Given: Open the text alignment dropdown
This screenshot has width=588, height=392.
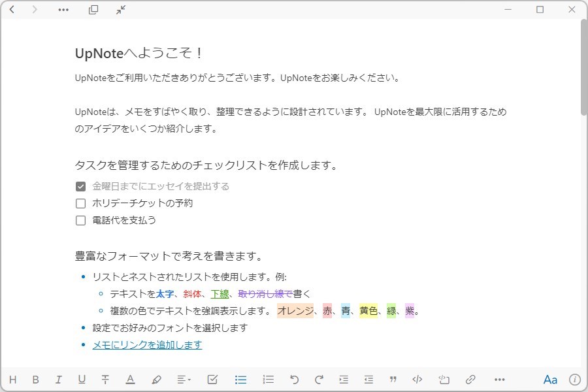Looking at the screenshot, I should point(184,380).
